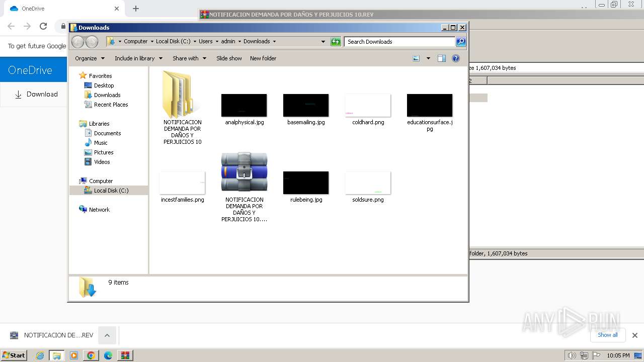
Task: Open the media player taskbar icon
Action: pyautogui.click(x=74, y=355)
